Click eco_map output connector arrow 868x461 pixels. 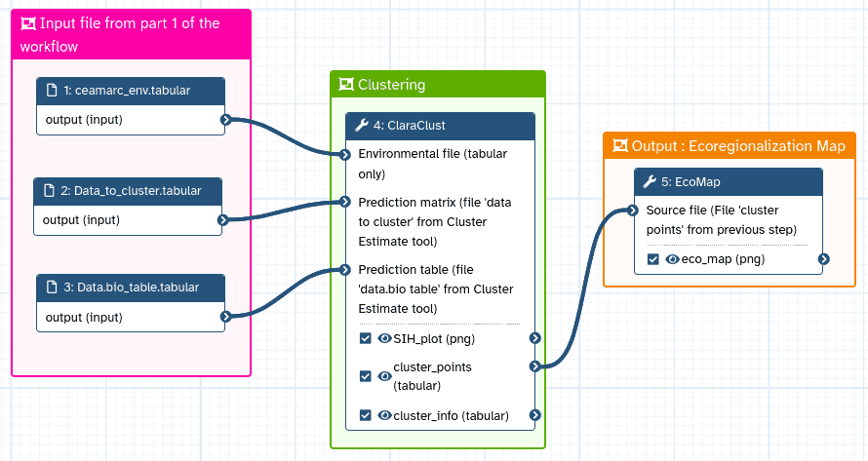point(824,259)
